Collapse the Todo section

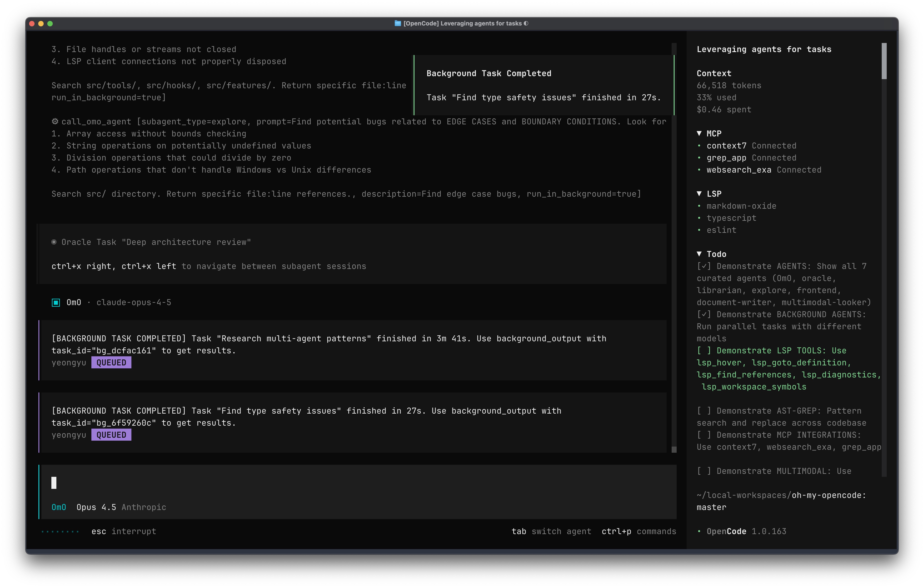(x=699, y=254)
